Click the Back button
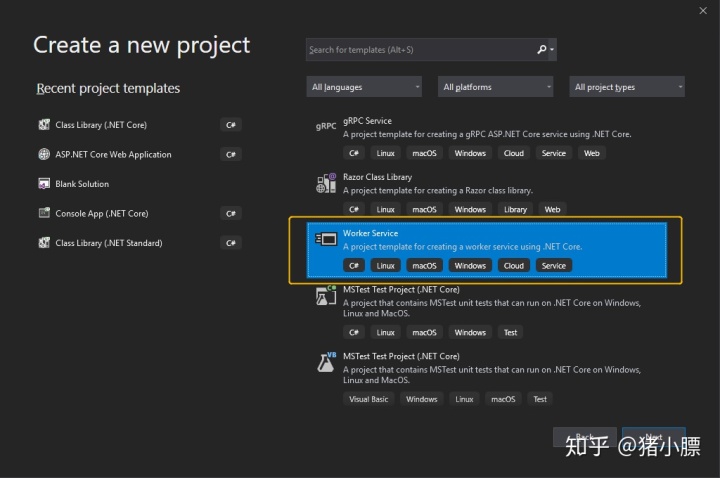The image size is (720, 478). [x=585, y=437]
